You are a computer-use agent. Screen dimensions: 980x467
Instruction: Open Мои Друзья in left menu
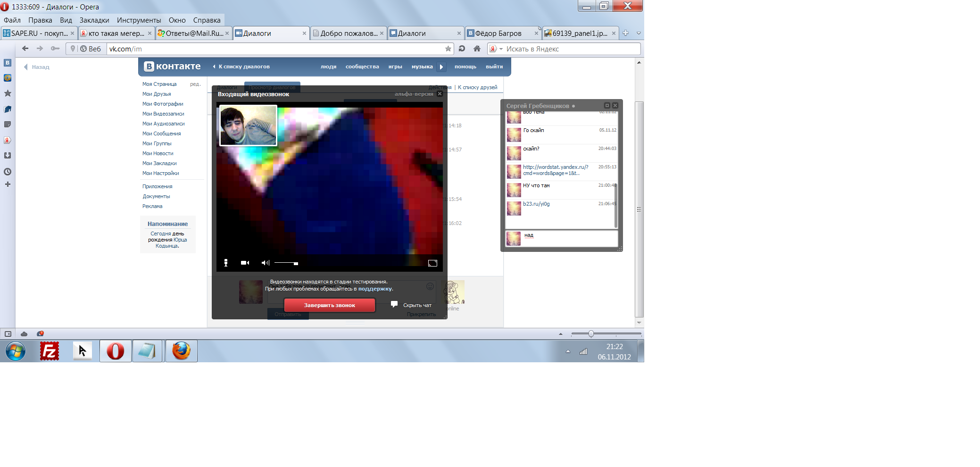[x=157, y=94]
